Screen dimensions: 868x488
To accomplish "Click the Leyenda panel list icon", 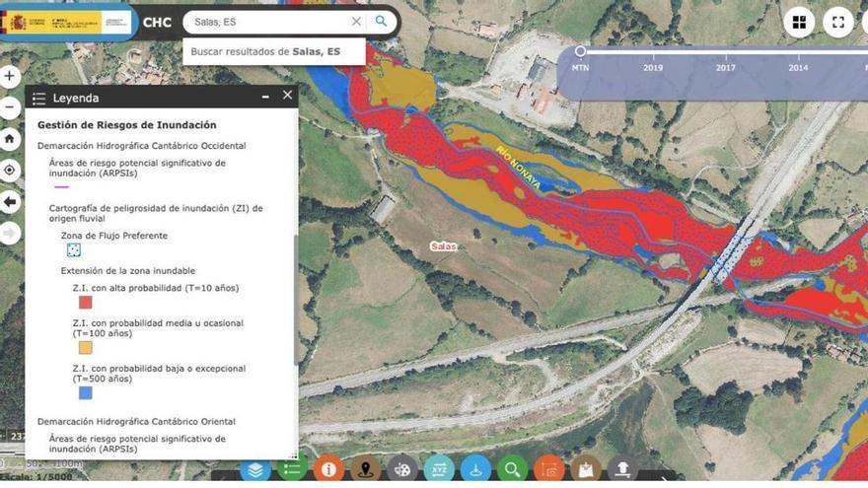I will click(x=38, y=99).
